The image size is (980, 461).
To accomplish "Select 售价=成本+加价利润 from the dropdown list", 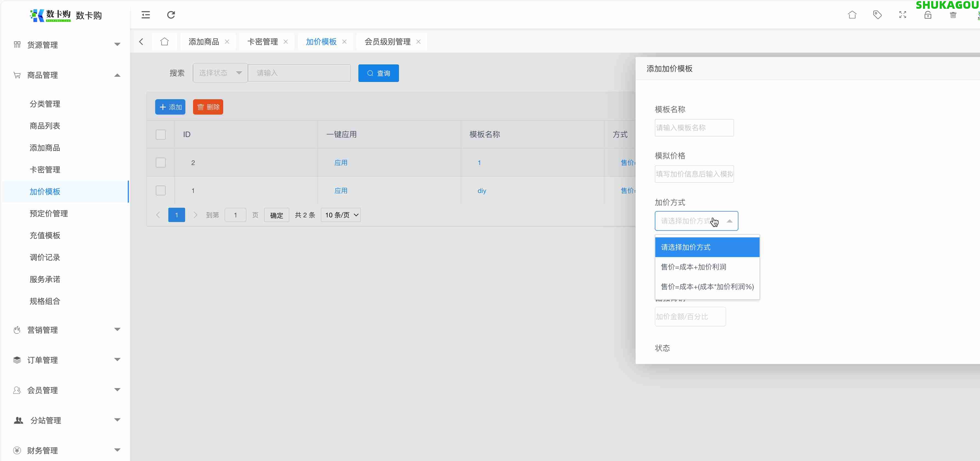I will click(x=693, y=267).
